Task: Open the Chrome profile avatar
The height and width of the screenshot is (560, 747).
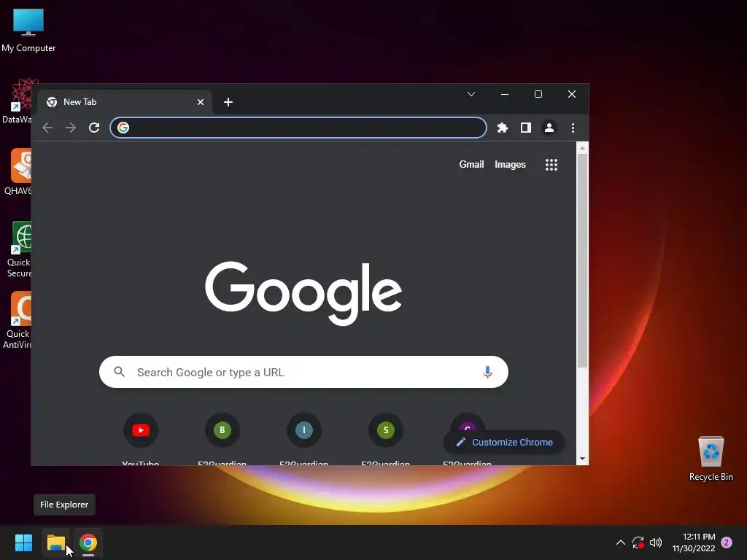Action: (x=549, y=128)
